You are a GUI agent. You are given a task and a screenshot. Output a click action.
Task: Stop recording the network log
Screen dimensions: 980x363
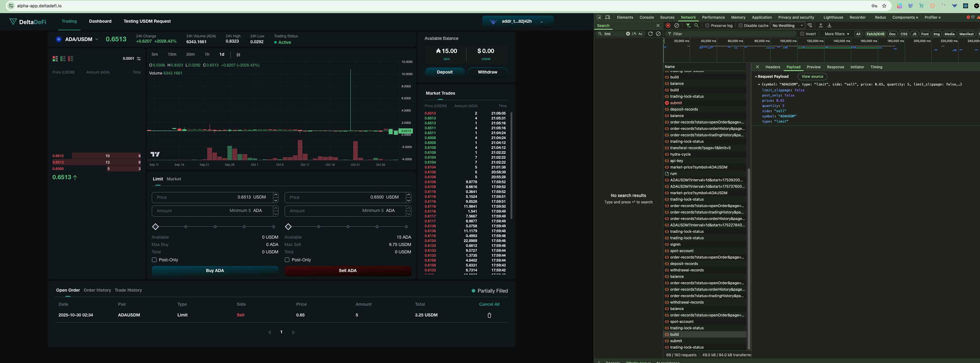[x=668, y=25]
